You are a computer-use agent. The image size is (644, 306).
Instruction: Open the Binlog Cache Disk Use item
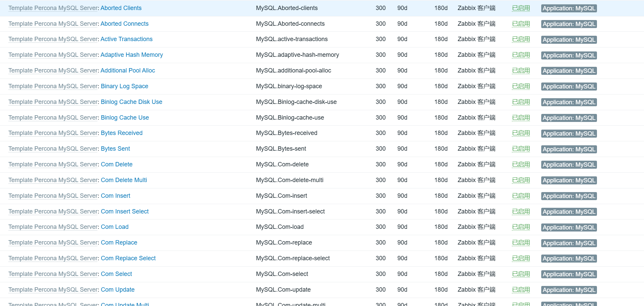click(x=131, y=102)
